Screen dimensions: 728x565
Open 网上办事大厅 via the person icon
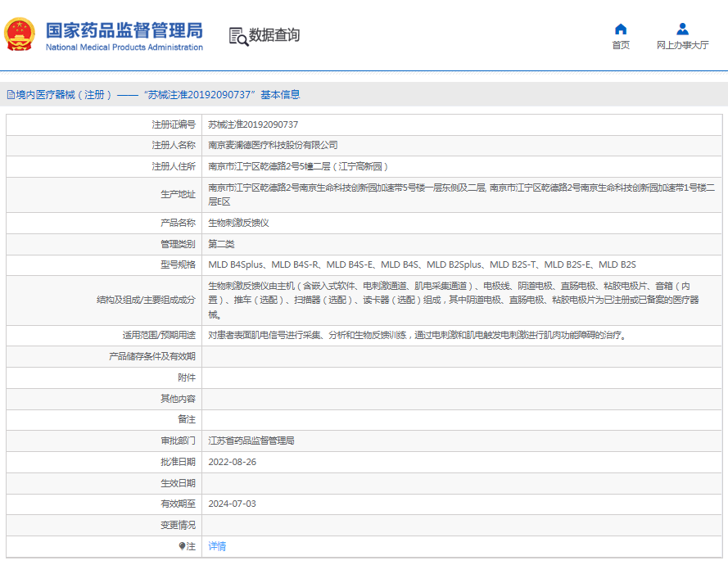682,27
